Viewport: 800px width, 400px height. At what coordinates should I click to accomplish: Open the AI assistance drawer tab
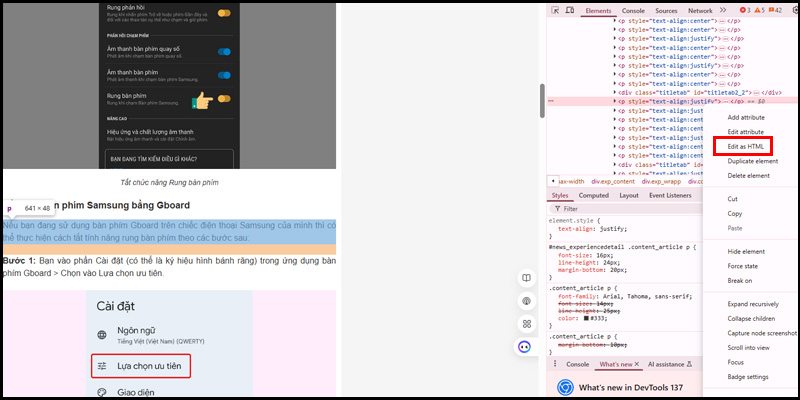(x=665, y=364)
